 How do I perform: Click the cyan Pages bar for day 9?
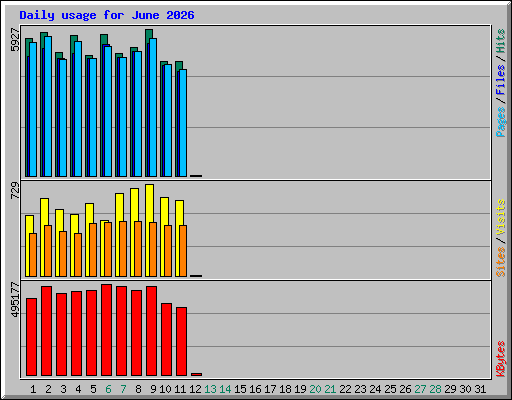[153, 107]
